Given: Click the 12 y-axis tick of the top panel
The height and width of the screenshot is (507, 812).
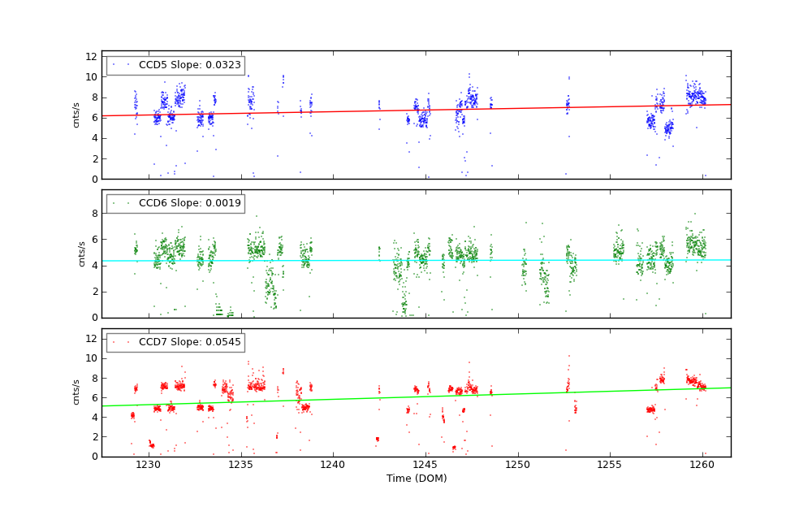Looking at the screenshot, I should coord(92,57).
